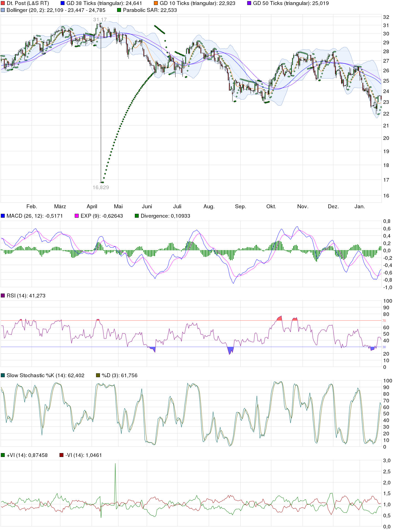Click the price axis value 32
402x532 pixels.
(386, 17)
